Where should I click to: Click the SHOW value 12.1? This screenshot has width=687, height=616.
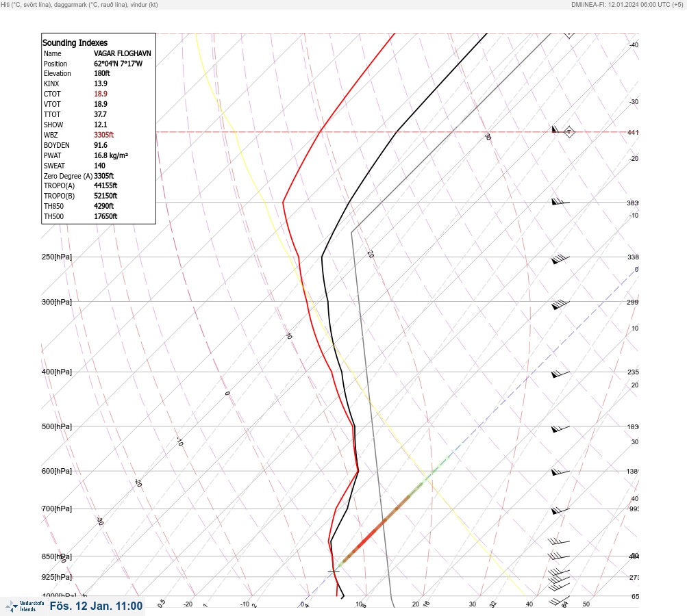click(100, 125)
